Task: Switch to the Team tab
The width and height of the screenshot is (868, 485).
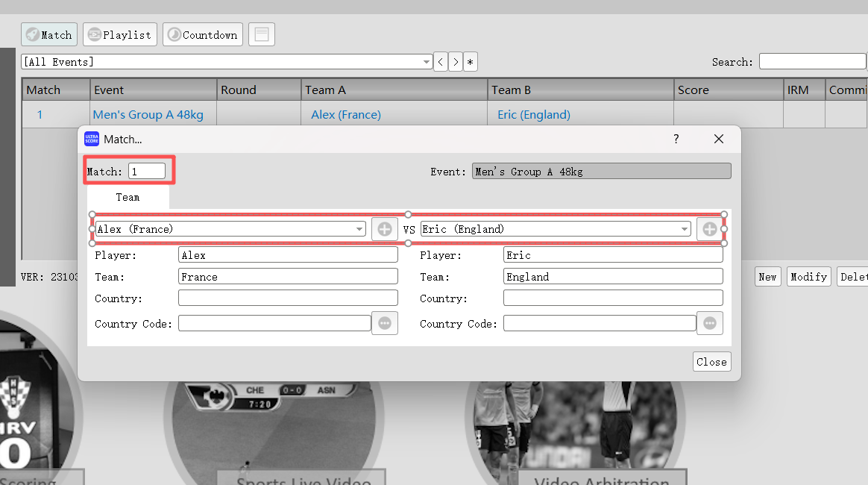Action: coord(128,197)
